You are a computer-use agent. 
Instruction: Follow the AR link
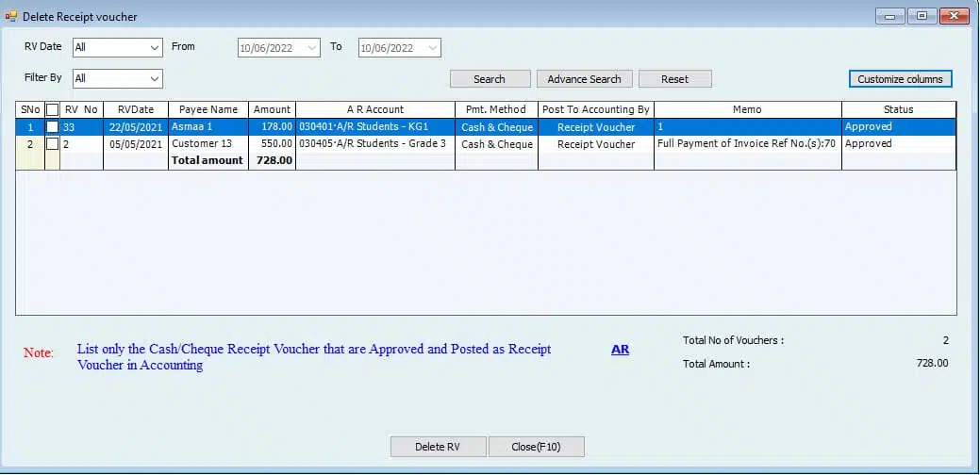click(x=620, y=350)
